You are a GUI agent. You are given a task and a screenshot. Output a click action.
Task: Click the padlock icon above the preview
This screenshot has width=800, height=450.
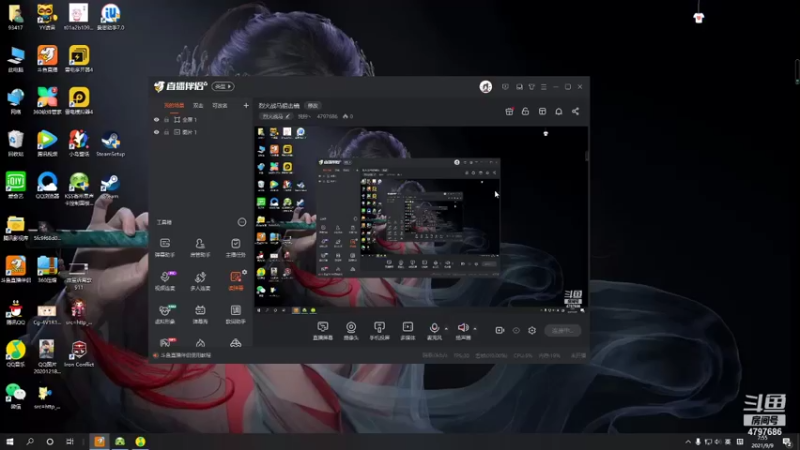(x=526, y=111)
